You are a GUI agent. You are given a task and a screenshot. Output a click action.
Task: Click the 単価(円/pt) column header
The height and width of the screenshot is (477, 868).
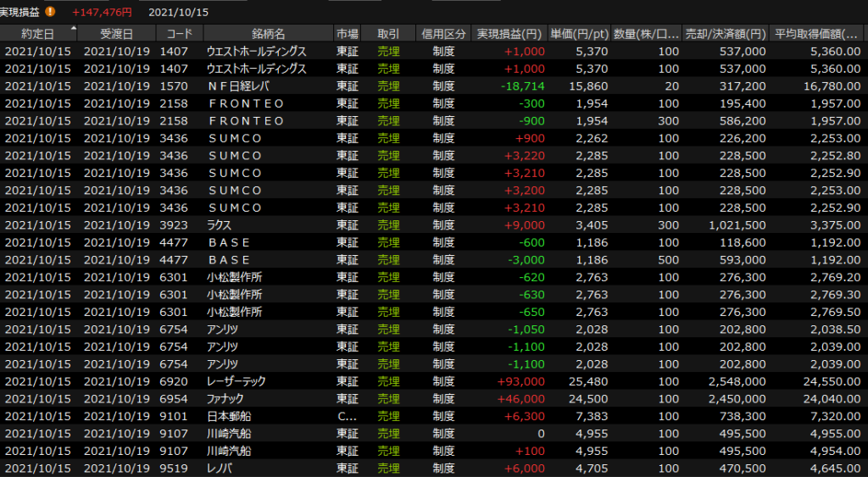[x=579, y=34]
